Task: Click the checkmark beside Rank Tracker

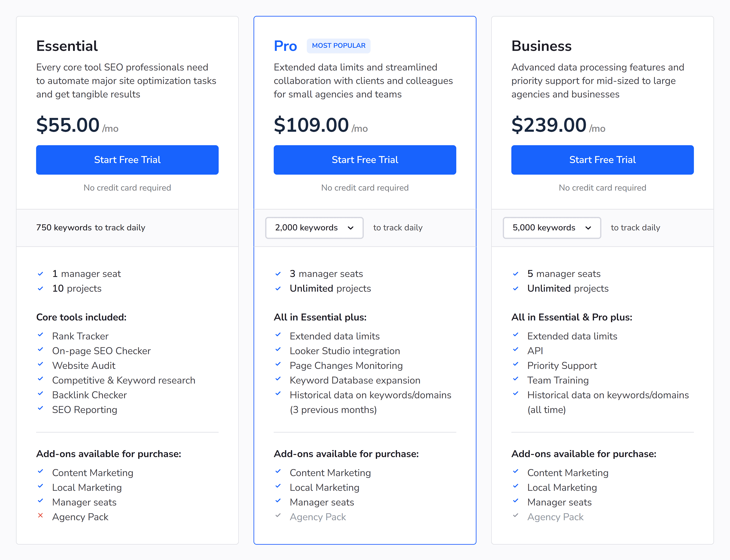Action: [41, 336]
